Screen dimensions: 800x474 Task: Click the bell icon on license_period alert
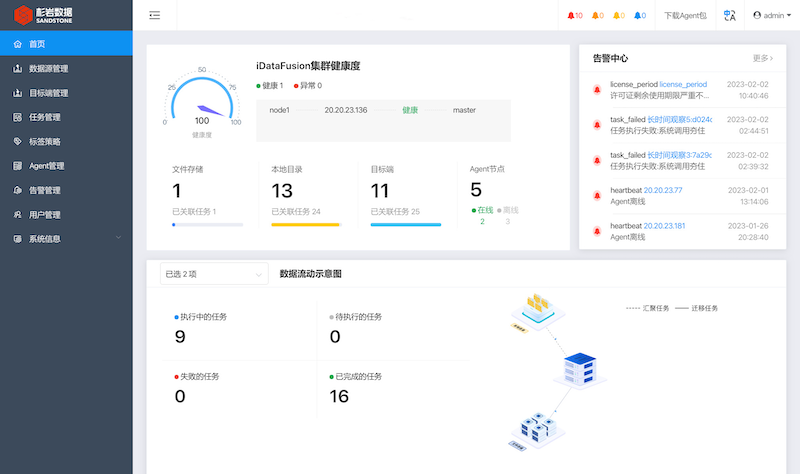(596, 90)
